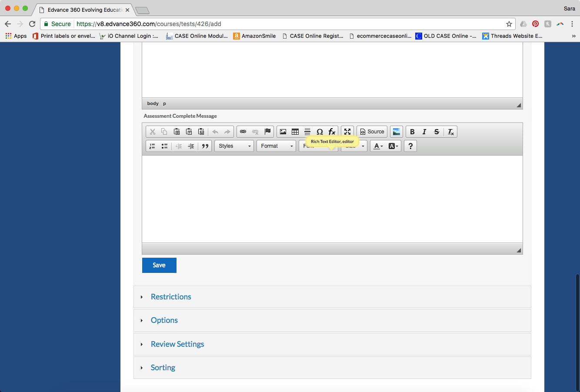The image size is (580, 392).
Task: Open the special character omega icon
Action: point(320,132)
